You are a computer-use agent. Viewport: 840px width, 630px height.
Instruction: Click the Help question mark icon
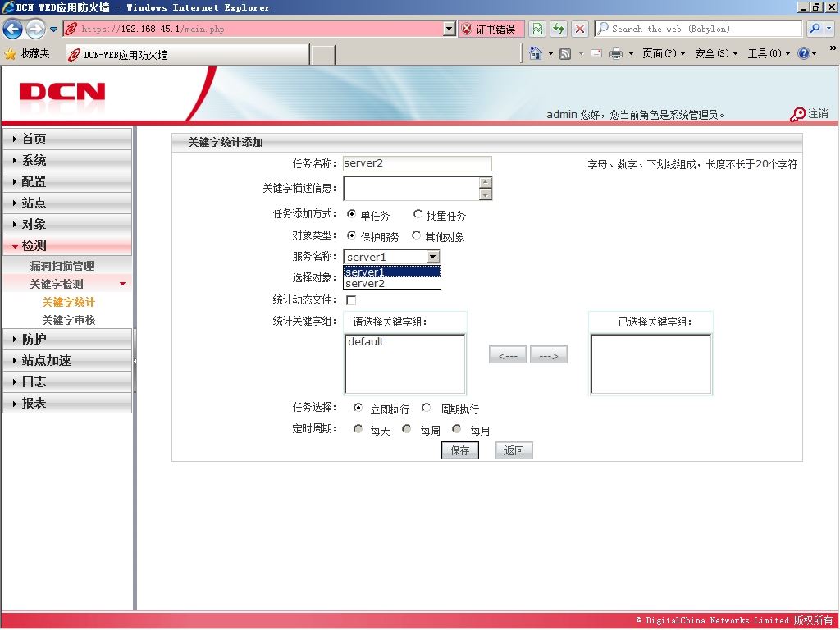pos(804,53)
